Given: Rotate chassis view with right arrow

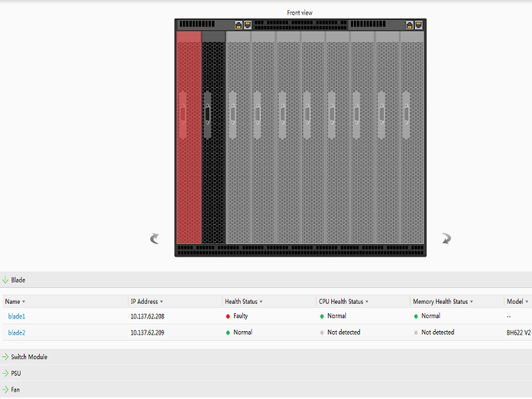Looking at the screenshot, I should [x=446, y=239].
